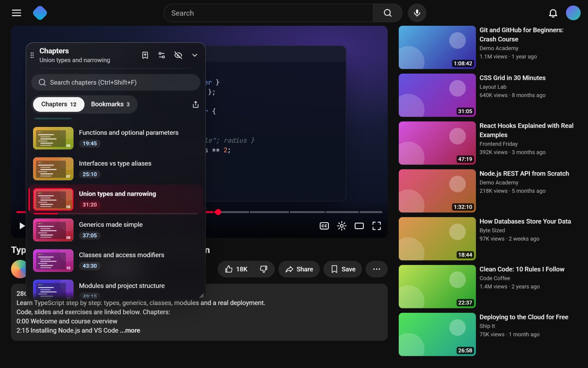Dislike the video

tap(264, 269)
